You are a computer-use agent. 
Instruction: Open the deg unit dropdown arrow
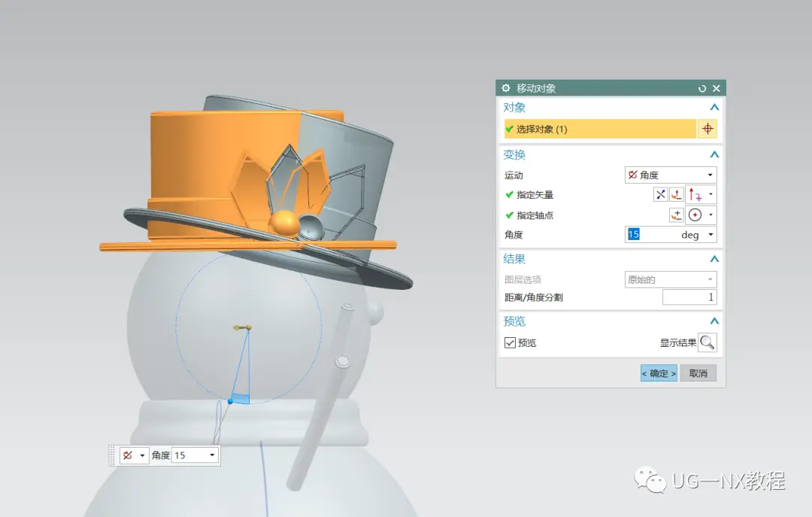[x=710, y=234]
